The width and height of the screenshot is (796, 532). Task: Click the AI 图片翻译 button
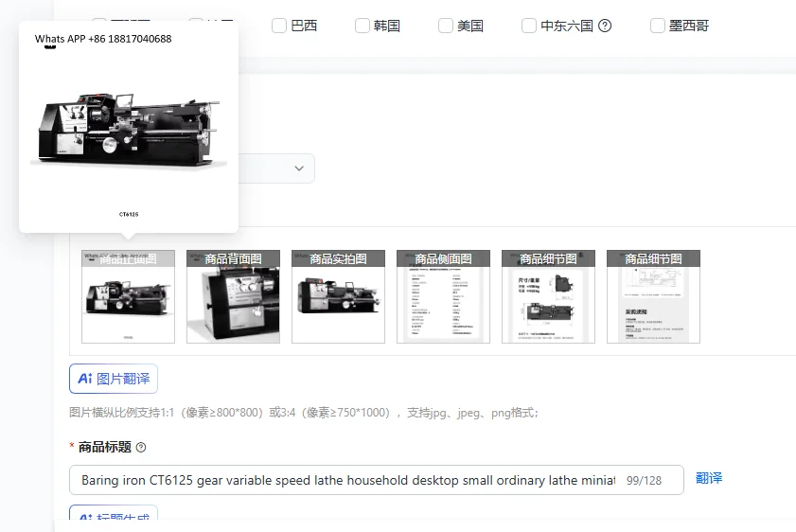click(x=114, y=379)
